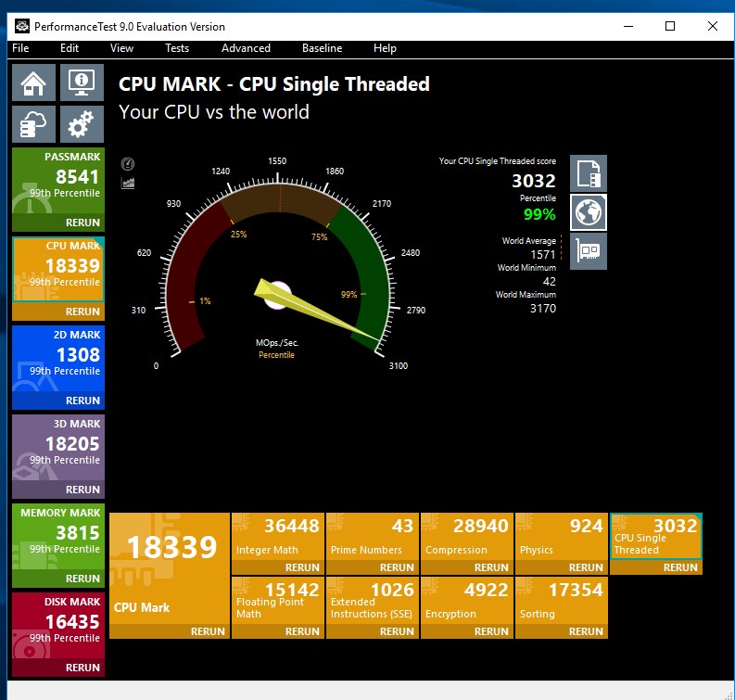Image resolution: width=735 pixels, height=700 pixels.
Task: Maximize the PerformanceTest window
Action: point(670,26)
